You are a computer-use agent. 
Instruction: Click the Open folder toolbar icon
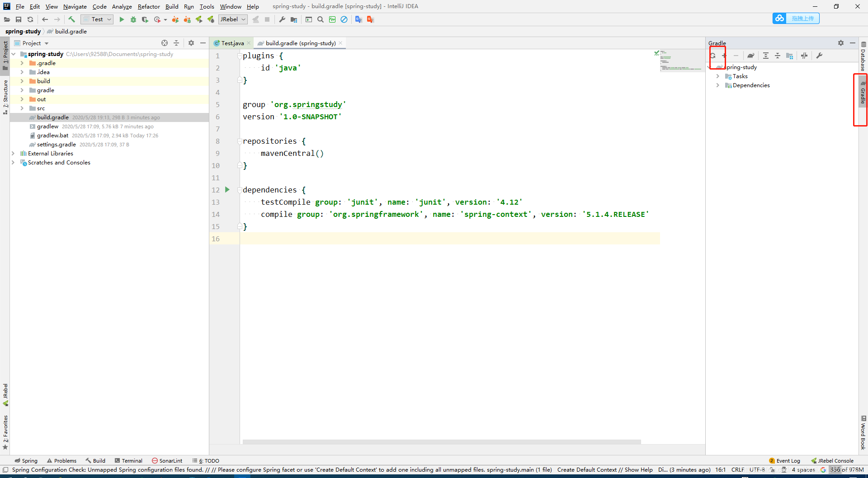(7, 19)
